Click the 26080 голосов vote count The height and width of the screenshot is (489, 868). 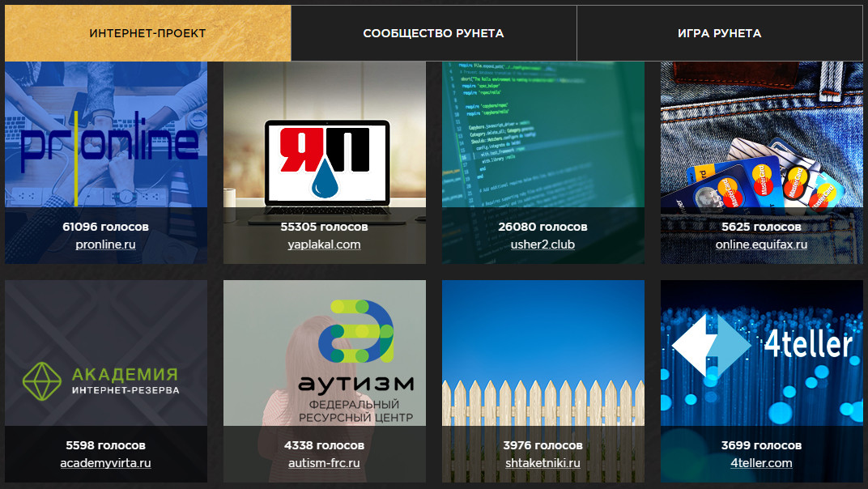(542, 227)
